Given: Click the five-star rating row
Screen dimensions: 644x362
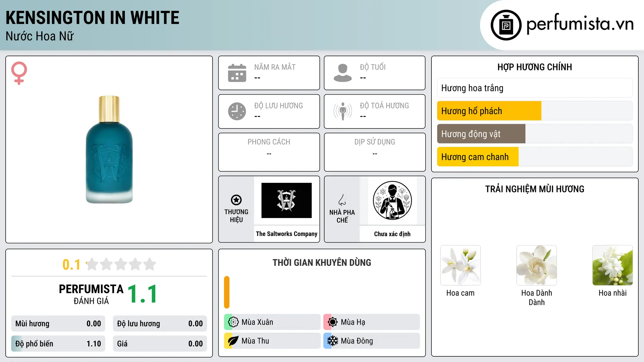Looking at the screenshot, I should (x=121, y=264).
